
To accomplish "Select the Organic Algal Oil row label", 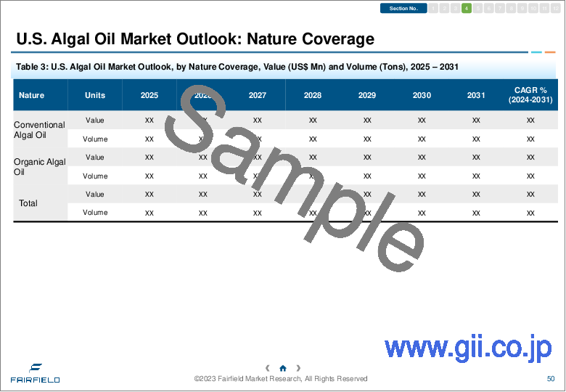I will tap(39, 167).
